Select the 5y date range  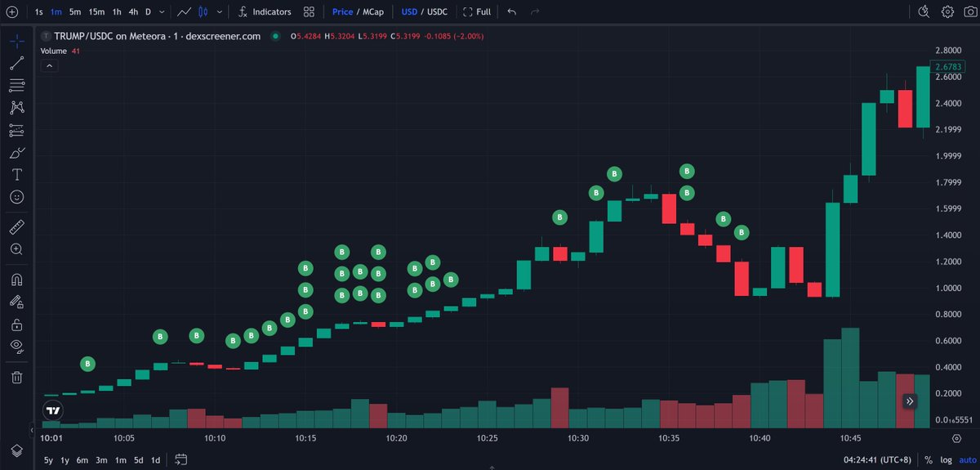pyautogui.click(x=48, y=460)
